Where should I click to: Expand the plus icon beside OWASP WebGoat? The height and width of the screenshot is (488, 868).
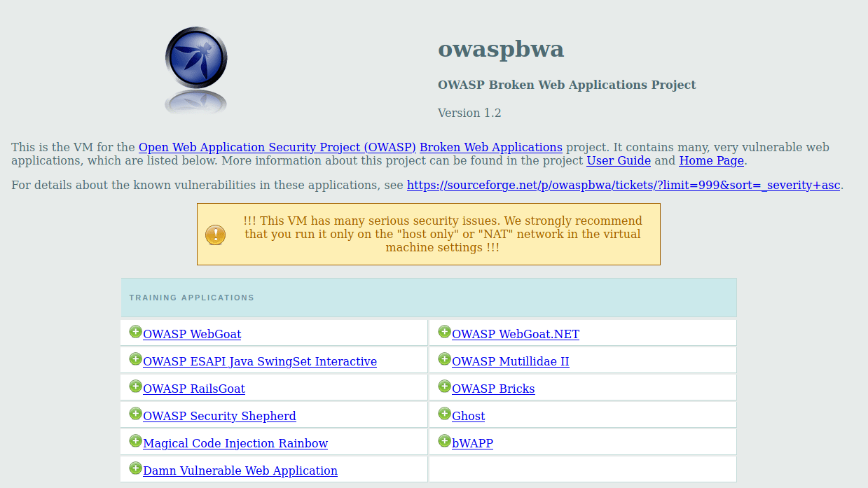(x=135, y=332)
